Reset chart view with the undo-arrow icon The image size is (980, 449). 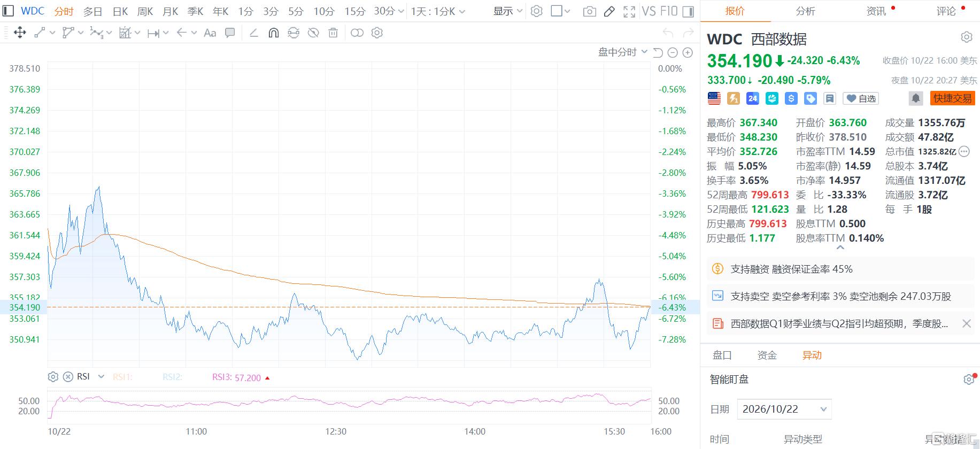click(658, 52)
